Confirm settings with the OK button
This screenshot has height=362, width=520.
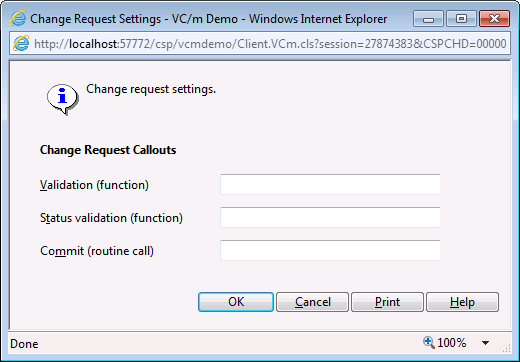point(236,302)
